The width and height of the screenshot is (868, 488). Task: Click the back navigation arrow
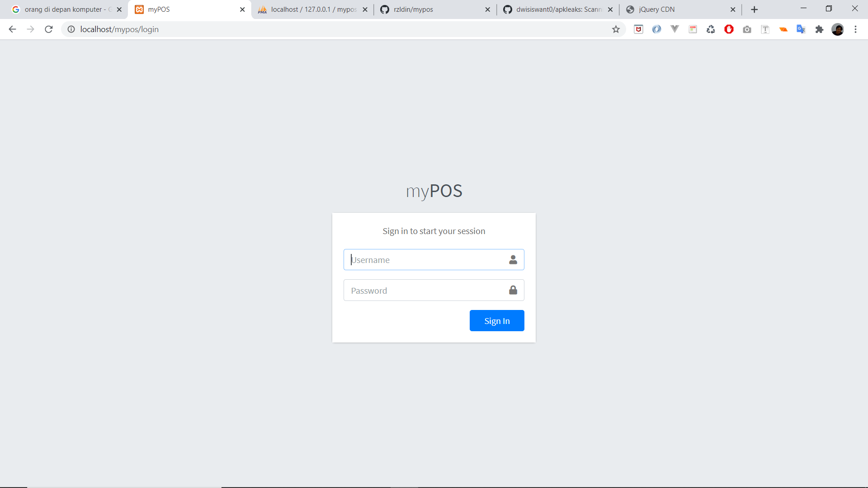click(12, 29)
